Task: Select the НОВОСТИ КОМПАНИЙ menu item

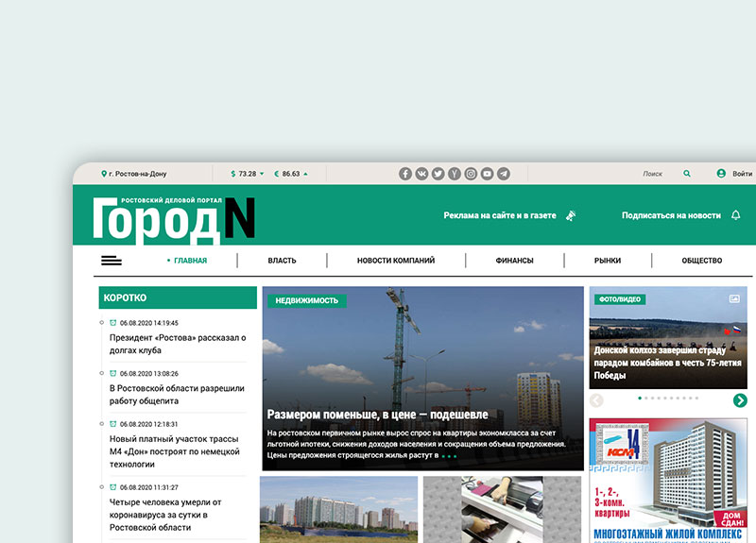Action: (x=396, y=261)
